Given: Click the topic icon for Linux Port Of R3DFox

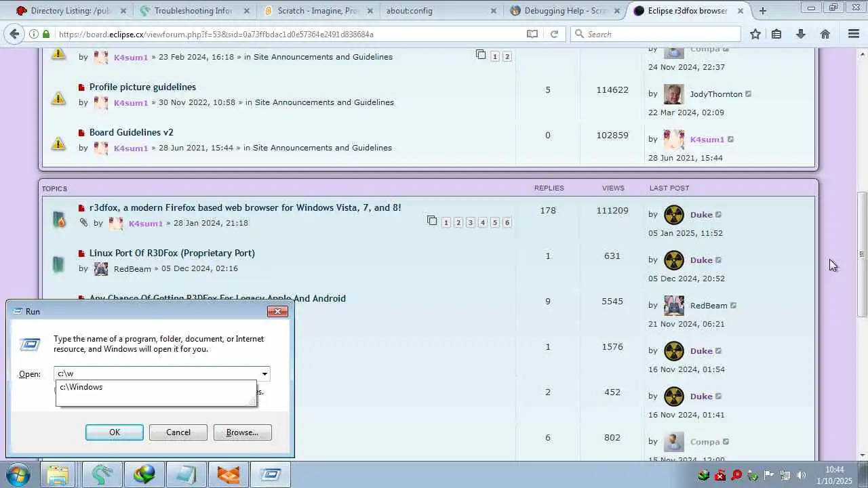Looking at the screenshot, I should pyautogui.click(x=58, y=264).
